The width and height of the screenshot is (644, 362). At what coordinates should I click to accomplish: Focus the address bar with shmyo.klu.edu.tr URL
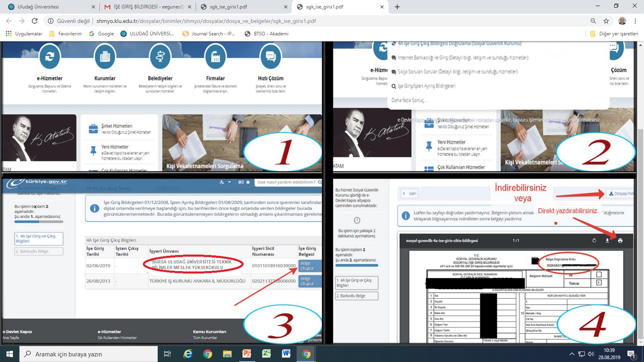tap(206, 21)
